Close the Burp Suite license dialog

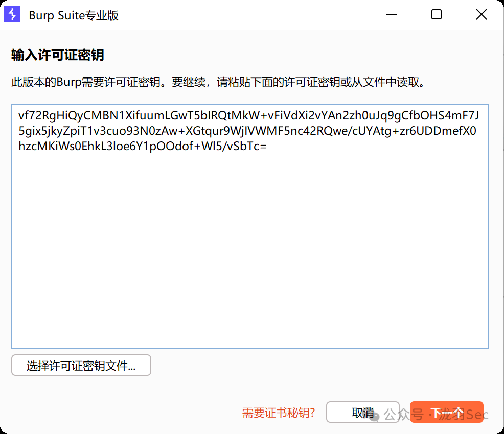(x=481, y=15)
